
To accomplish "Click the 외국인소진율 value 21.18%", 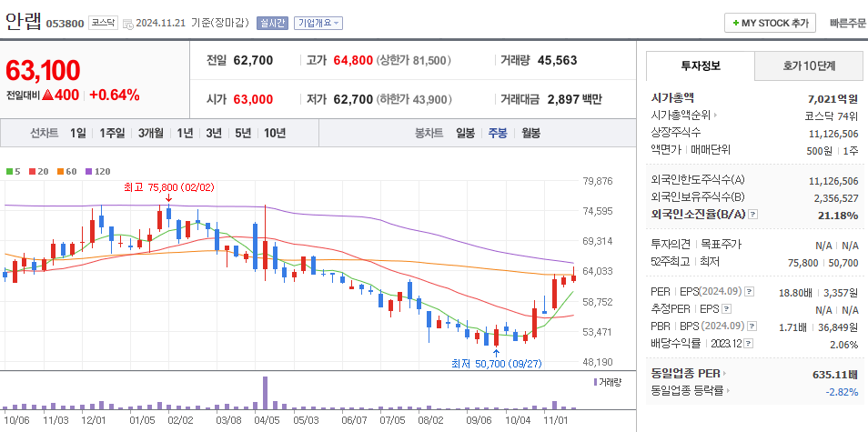I will (x=838, y=216).
